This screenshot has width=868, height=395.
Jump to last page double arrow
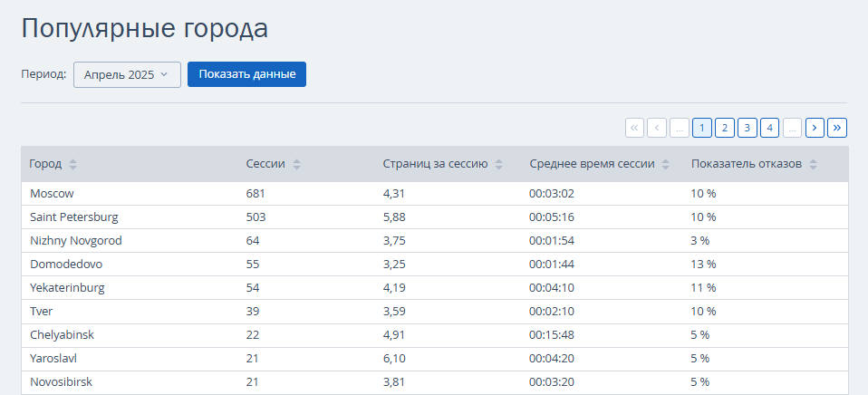coord(837,128)
